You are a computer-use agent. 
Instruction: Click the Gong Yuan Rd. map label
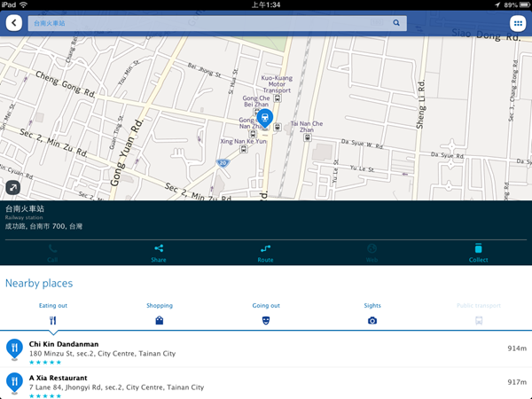click(x=127, y=153)
